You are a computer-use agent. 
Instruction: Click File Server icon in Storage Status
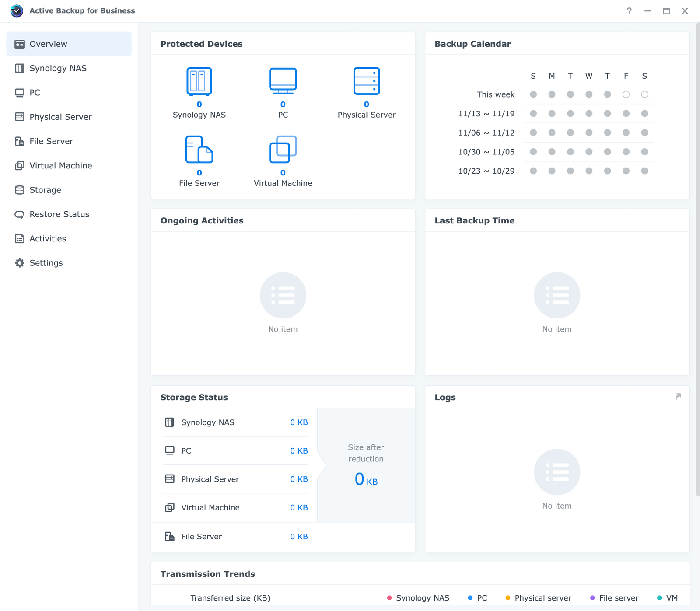(170, 537)
